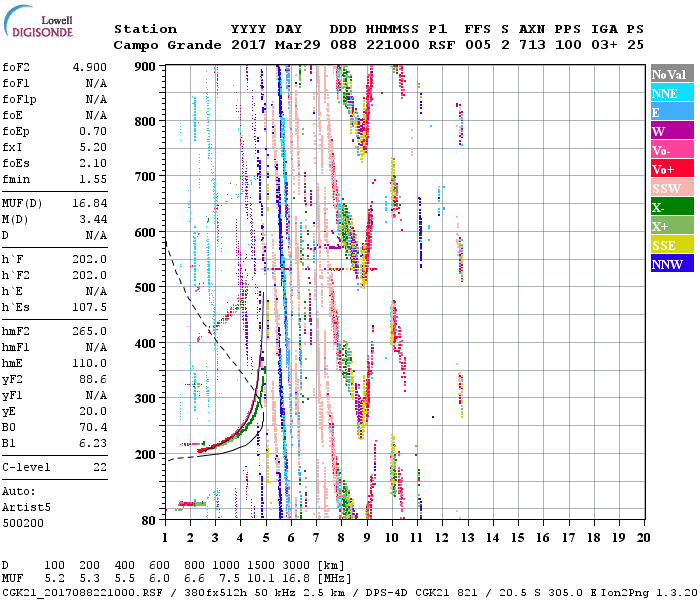The image size is (700, 600).
Task: Select the 20 MHz frequency axis label
Action: pyautogui.click(x=643, y=537)
